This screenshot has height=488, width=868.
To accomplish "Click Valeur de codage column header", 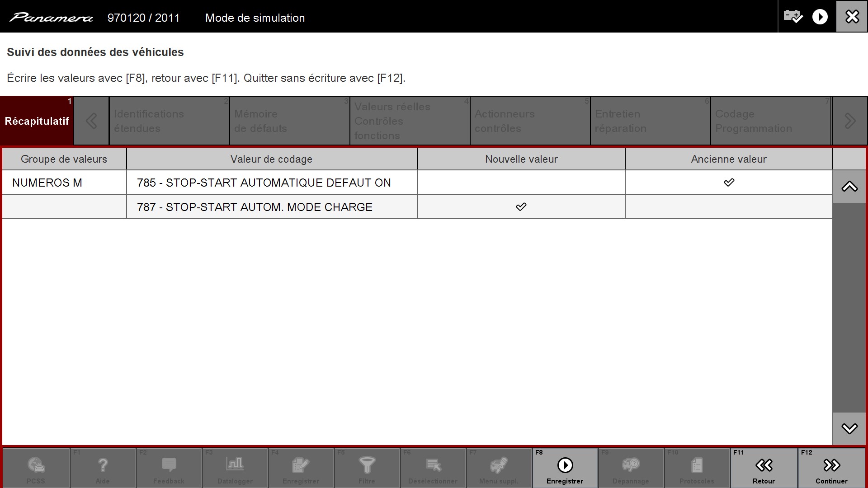I will (272, 159).
